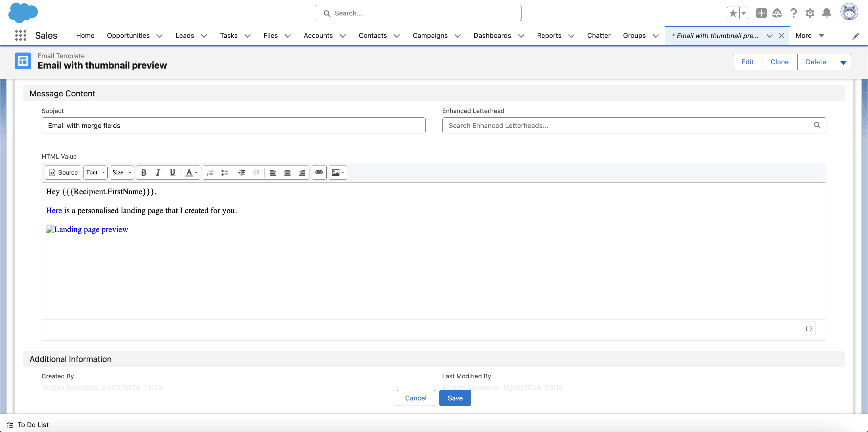Toggle bold formatting in editor toolbar

coord(144,172)
